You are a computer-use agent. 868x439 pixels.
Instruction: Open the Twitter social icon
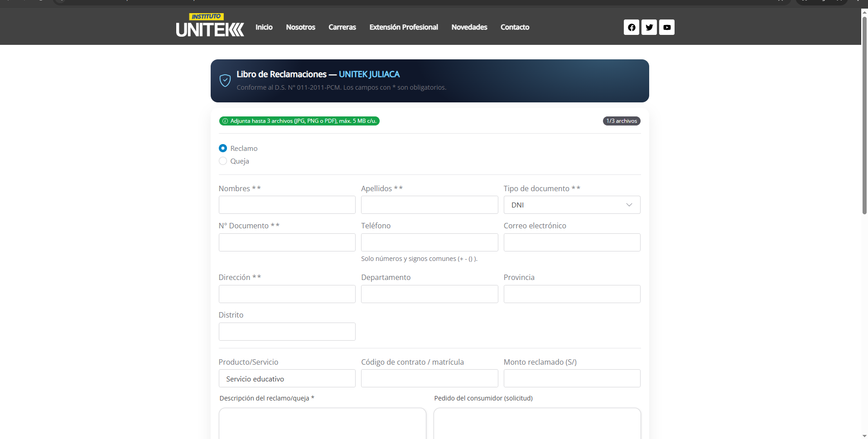tap(649, 27)
